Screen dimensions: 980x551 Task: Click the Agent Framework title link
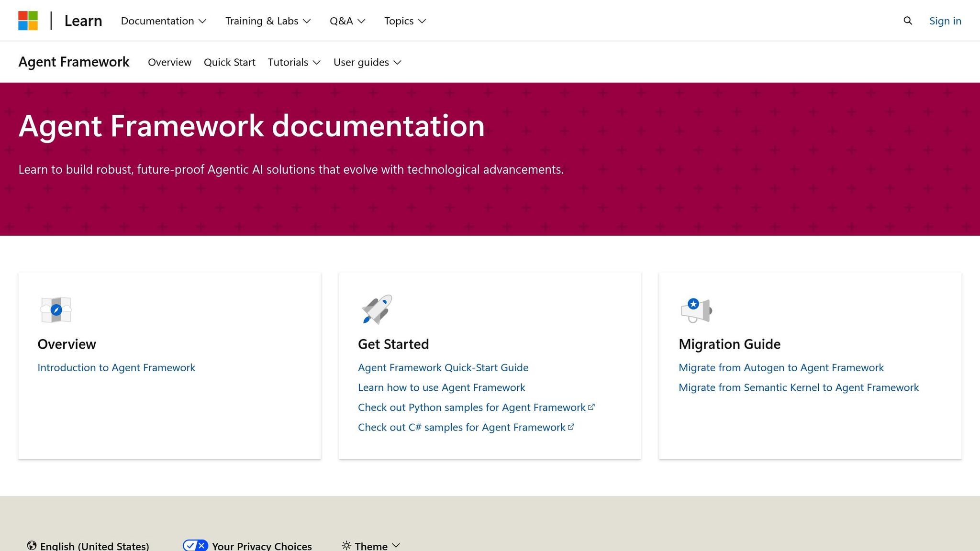coord(74,62)
